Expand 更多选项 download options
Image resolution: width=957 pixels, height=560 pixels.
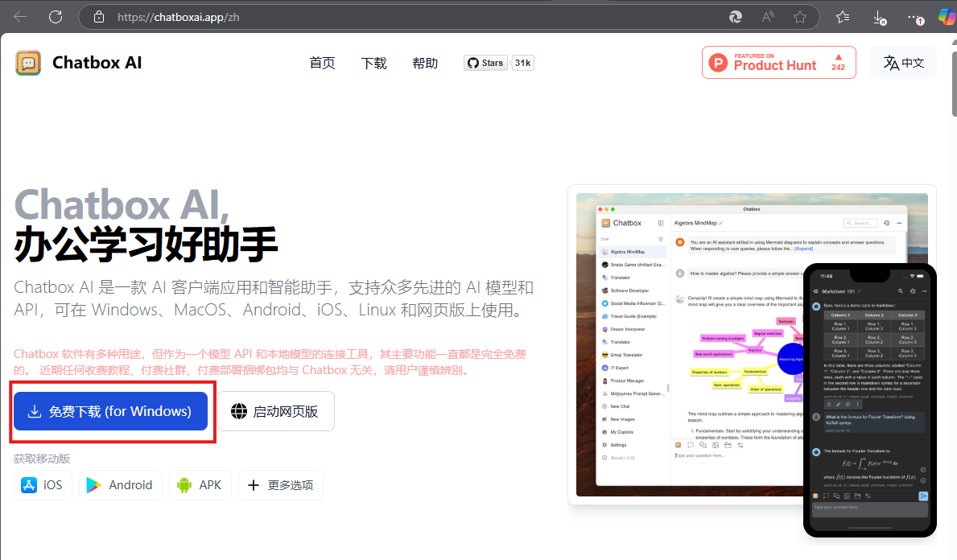tap(281, 485)
